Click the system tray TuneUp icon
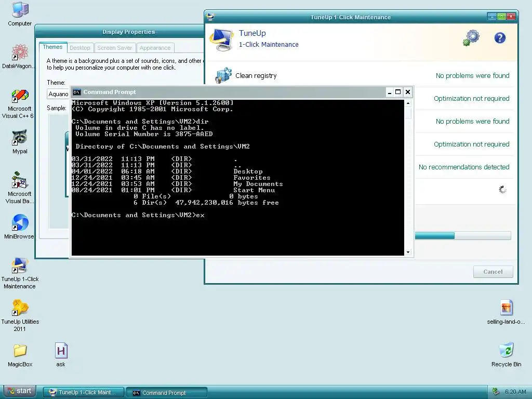 [495, 391]
